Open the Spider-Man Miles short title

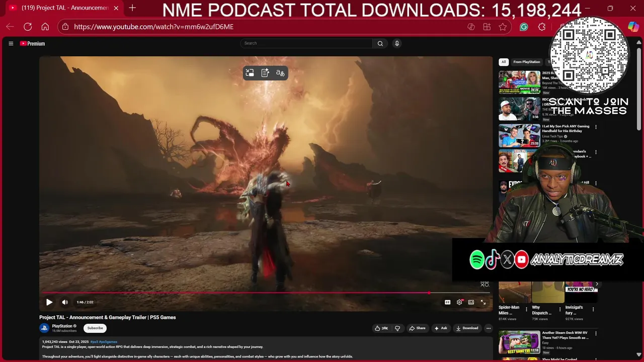point(509,310)
